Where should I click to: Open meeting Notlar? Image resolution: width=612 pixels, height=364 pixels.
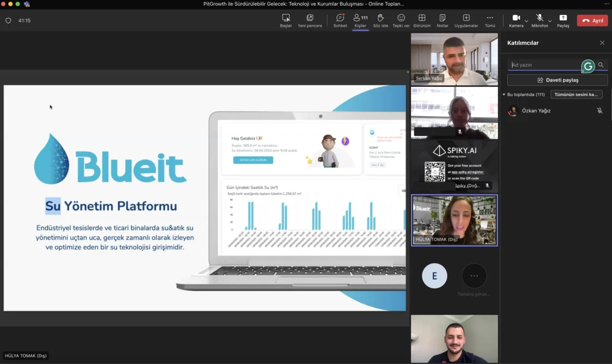(x=442, y=21)
